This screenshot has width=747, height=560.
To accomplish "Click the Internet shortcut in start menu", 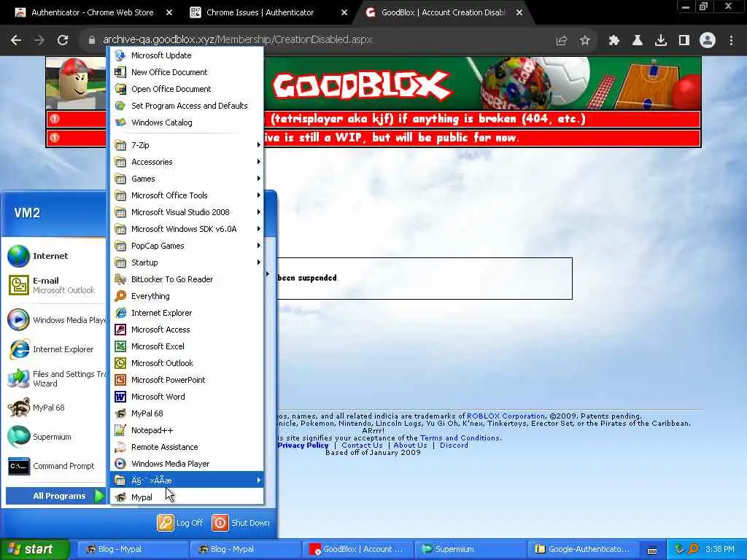I will click(x=55, y=256).
